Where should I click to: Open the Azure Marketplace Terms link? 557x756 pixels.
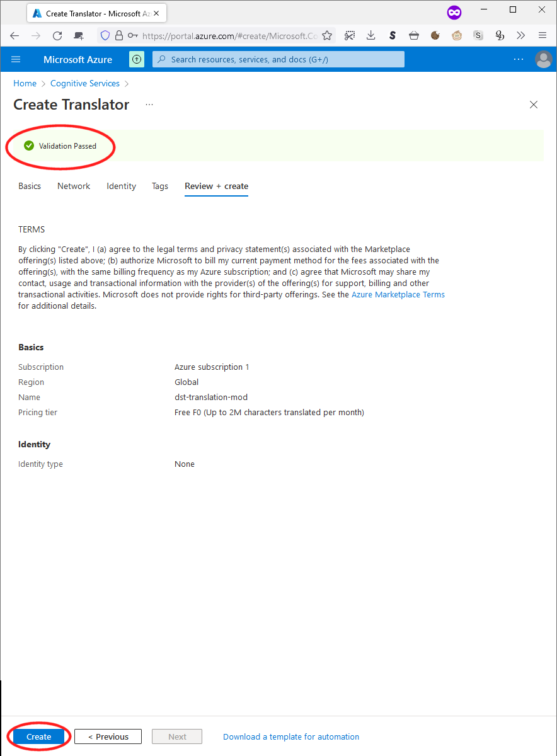[x=398, y=294]
